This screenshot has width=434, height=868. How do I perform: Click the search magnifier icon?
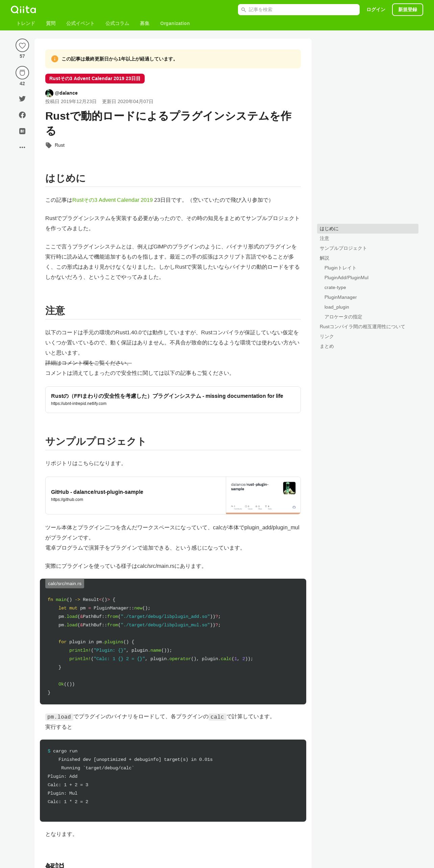tap(243, 10)
